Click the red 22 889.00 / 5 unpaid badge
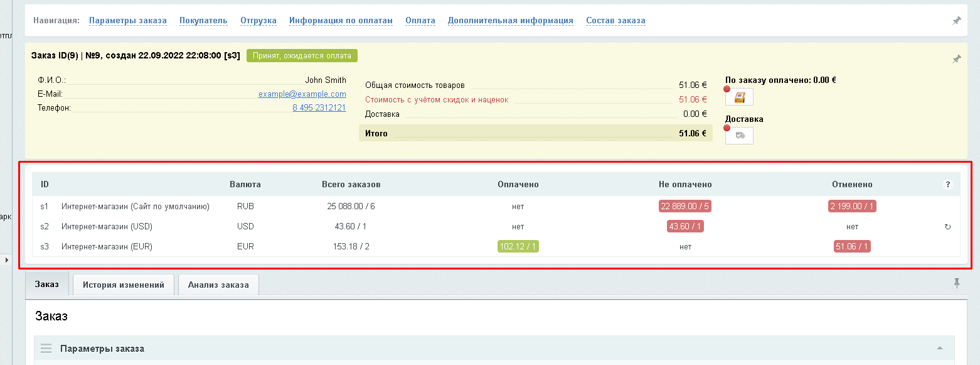This screenshot has height=365, width=980. click(684, 206)
